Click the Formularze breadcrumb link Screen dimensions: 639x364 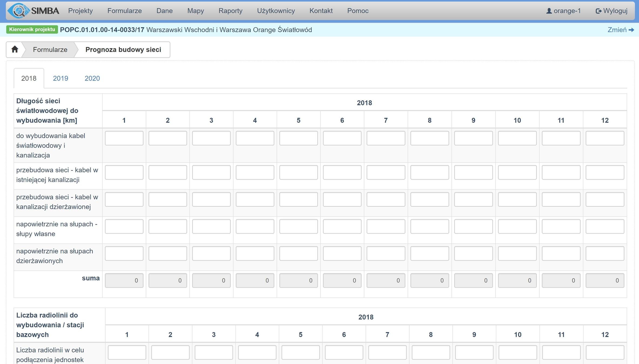tap(50, 50)
